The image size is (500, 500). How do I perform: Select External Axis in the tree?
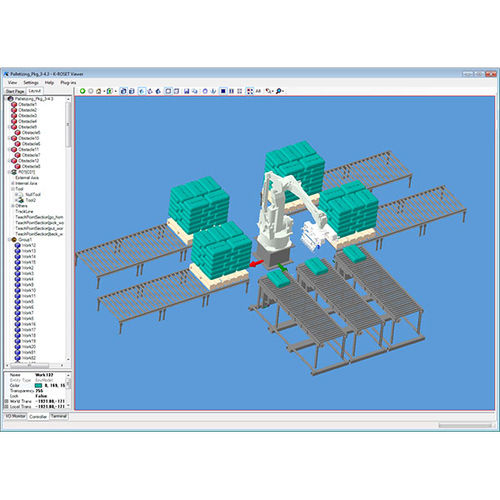pos(27,178)
